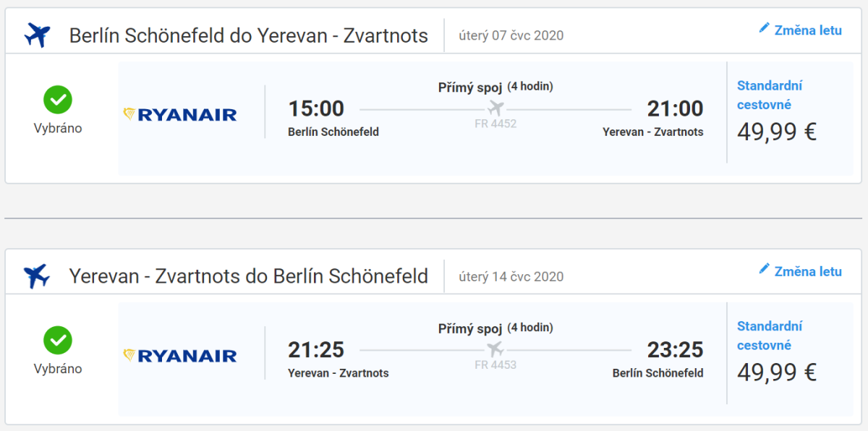This screenshot has height=431, width=868.
Task: Click the Vybráno label on the outbound flight
Action: [x=58, y=129]
